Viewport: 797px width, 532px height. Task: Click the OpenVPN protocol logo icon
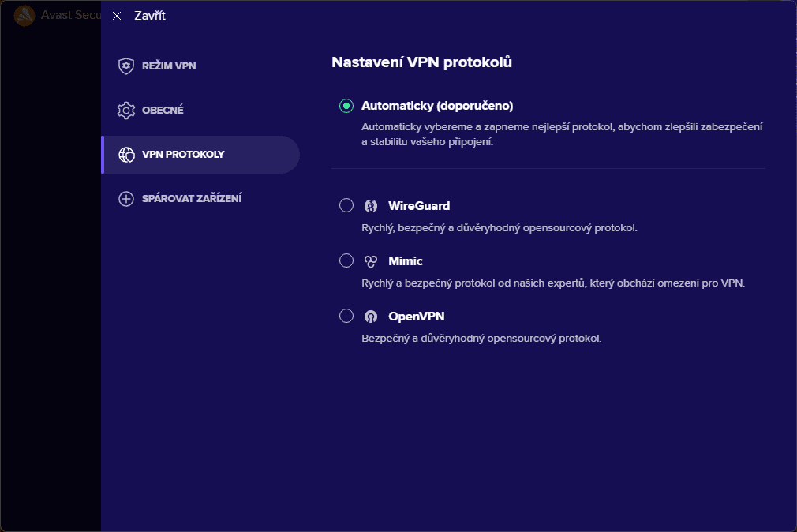click(x=371, y=317)
